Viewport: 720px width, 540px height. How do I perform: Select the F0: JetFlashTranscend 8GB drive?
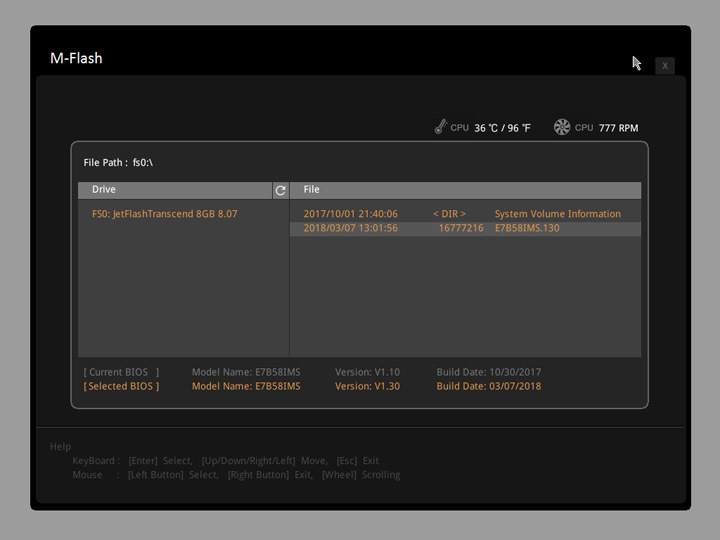tap(165, 214)
